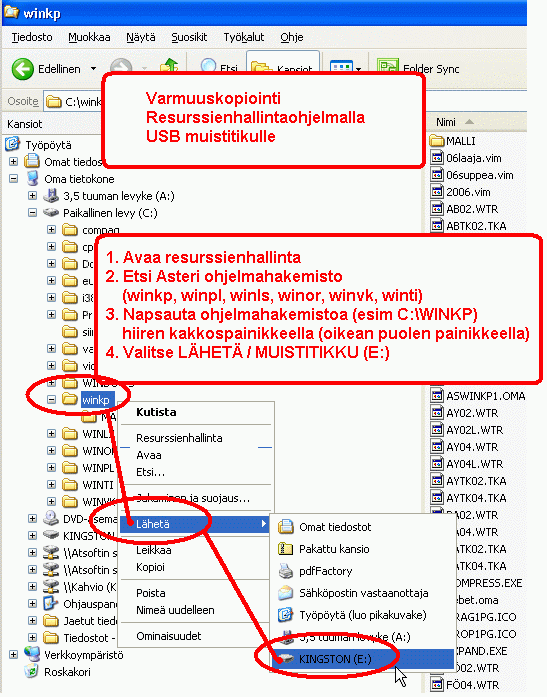Screen dimensions: 547x697
Task: Click the DVD drive icon
Action: point(52,518)
